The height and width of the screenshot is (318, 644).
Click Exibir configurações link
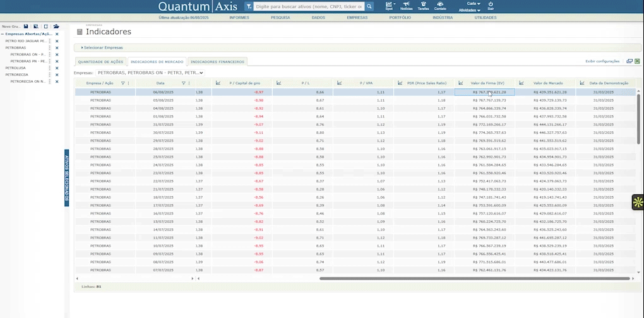602,61
